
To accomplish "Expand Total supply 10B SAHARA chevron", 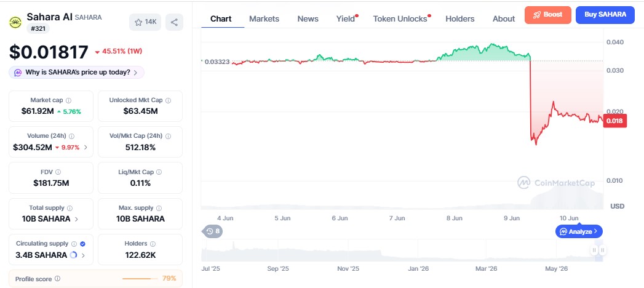I will pyautogui.click(x=76, y=219).
